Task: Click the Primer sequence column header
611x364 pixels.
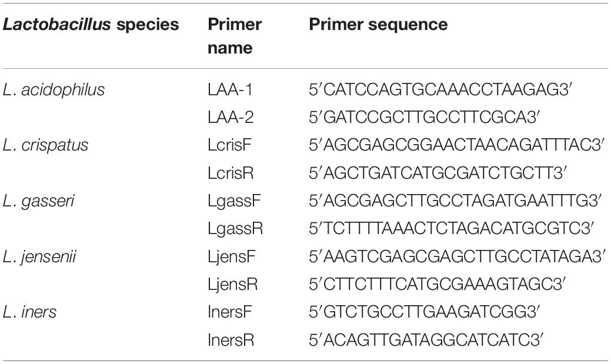Action: [378, 25]
